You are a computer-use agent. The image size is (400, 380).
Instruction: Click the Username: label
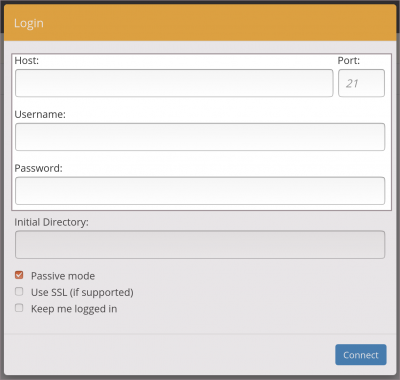click(40, 114)
